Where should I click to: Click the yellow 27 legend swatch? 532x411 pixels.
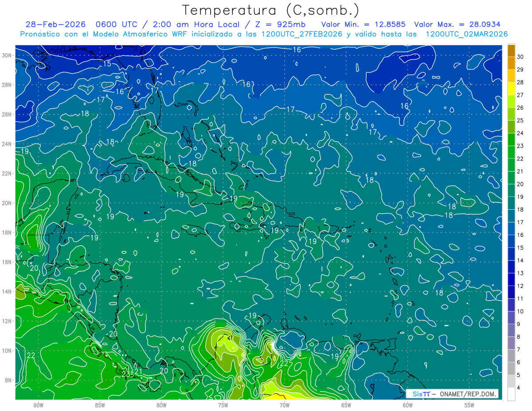point(511,89)
